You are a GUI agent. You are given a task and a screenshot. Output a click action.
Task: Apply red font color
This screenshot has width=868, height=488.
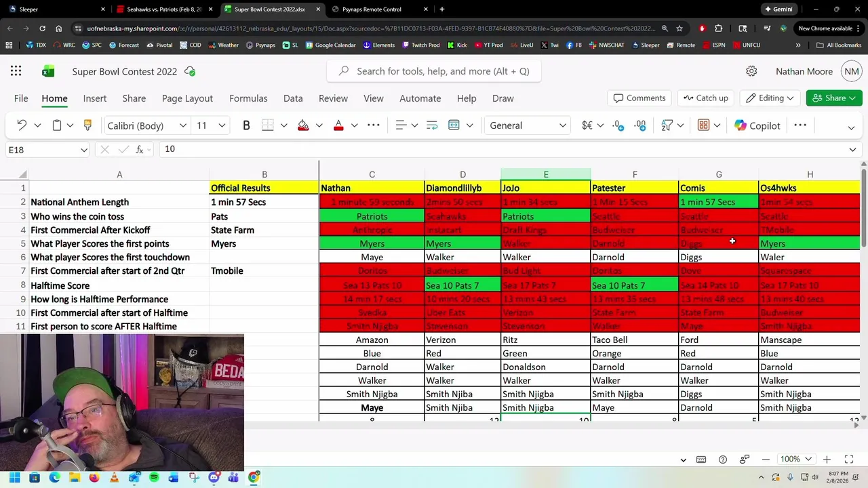(338, 125)
